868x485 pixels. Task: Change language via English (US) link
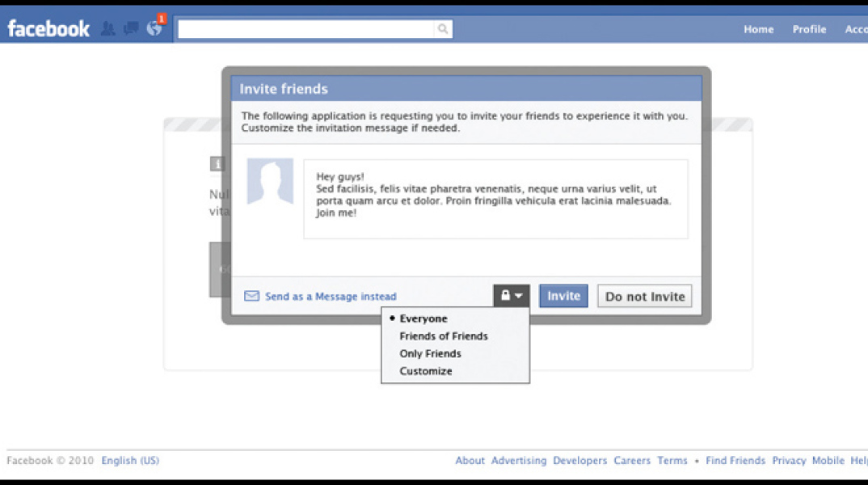point(130,461)
